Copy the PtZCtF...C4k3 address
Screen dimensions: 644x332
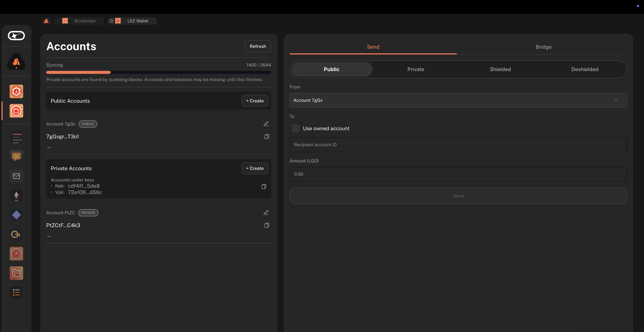click(x=267, y=225)
